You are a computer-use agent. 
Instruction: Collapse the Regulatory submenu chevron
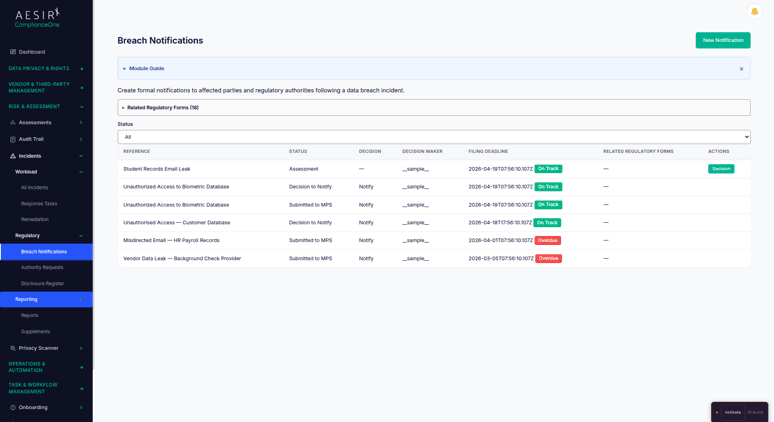point(81,235)
